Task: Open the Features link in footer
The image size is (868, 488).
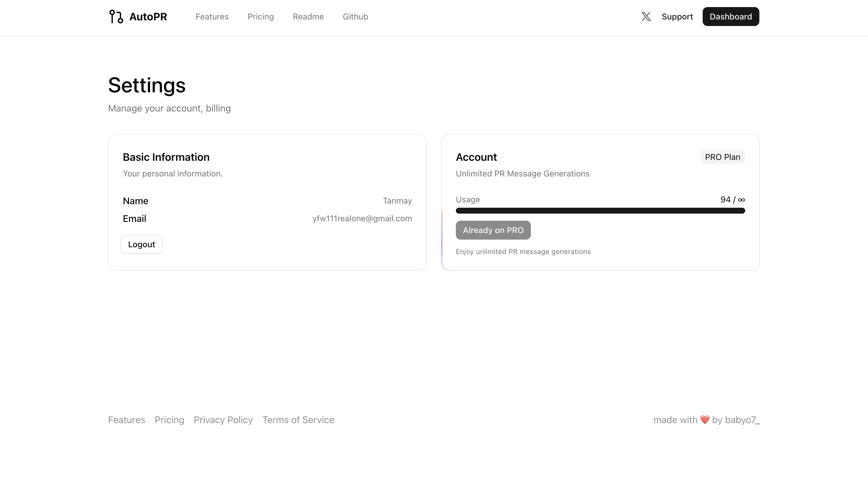Action: click(x=126, y=420)
